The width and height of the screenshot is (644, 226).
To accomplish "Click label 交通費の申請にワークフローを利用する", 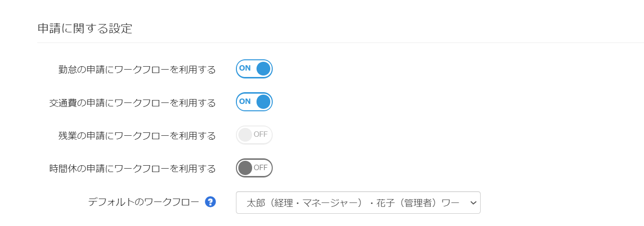I will pos(132,103).
